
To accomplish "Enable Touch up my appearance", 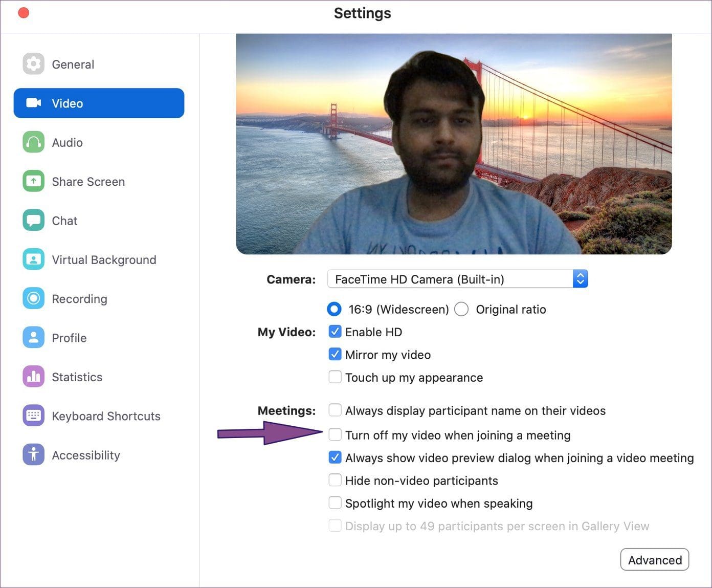I will tap(335, 377).
